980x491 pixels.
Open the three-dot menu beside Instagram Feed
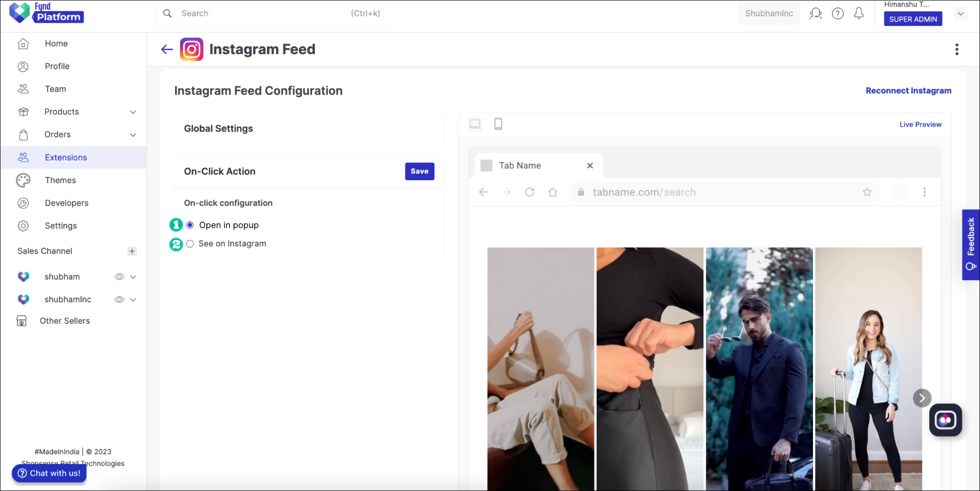pyautogui.click(x=957, y=49)
